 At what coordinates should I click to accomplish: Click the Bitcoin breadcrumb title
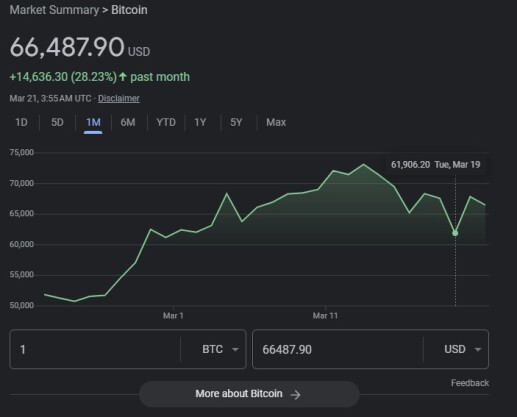click(x=129, y=10)
